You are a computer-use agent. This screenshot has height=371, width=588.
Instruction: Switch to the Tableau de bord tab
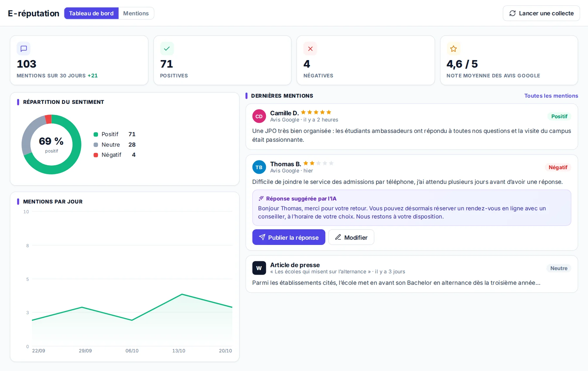click(91, 13)
